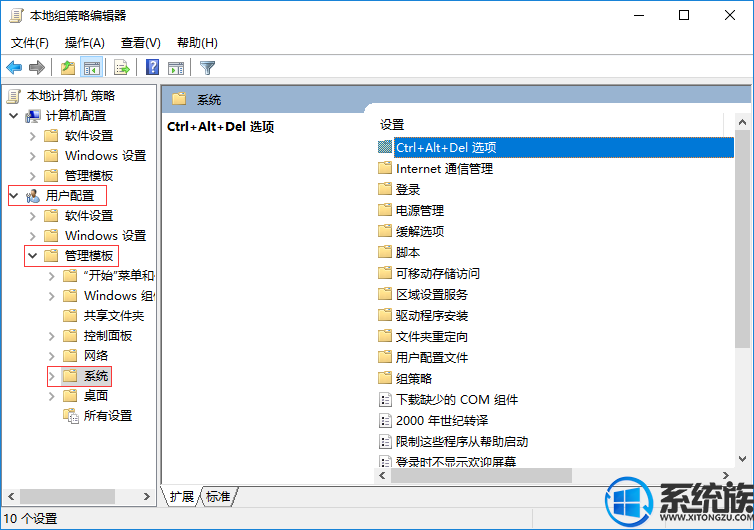
Task: Open the 文件(F) menu
Action: coord(30,43)
